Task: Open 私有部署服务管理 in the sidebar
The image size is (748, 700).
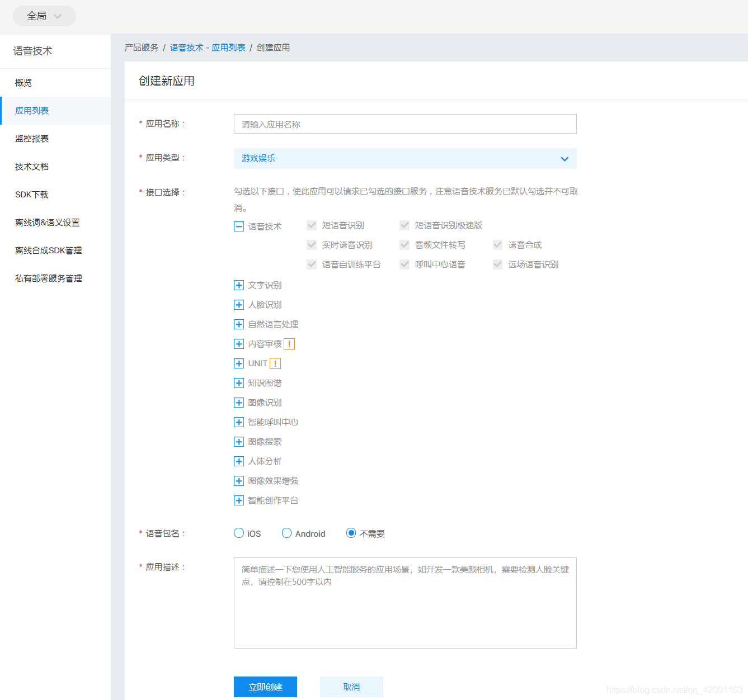Action: tap(55, 278)
